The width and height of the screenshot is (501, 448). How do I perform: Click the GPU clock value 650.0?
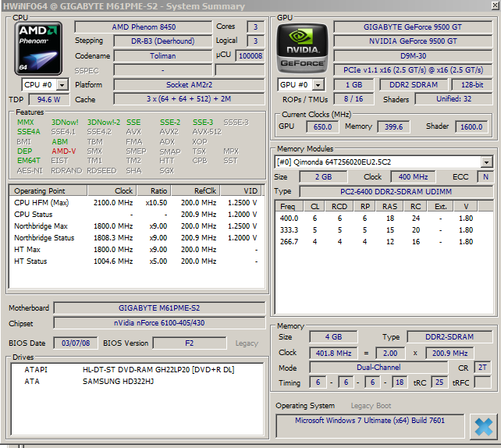pos(322,127)
